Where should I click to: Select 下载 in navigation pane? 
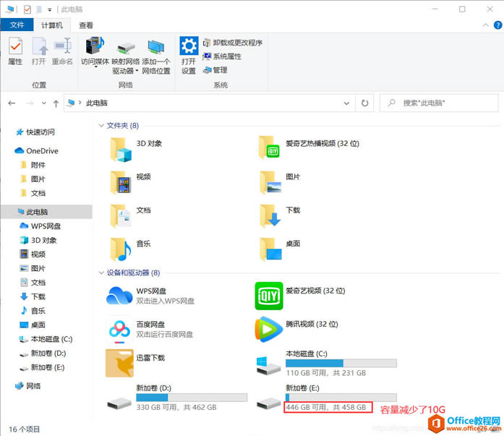33,296
